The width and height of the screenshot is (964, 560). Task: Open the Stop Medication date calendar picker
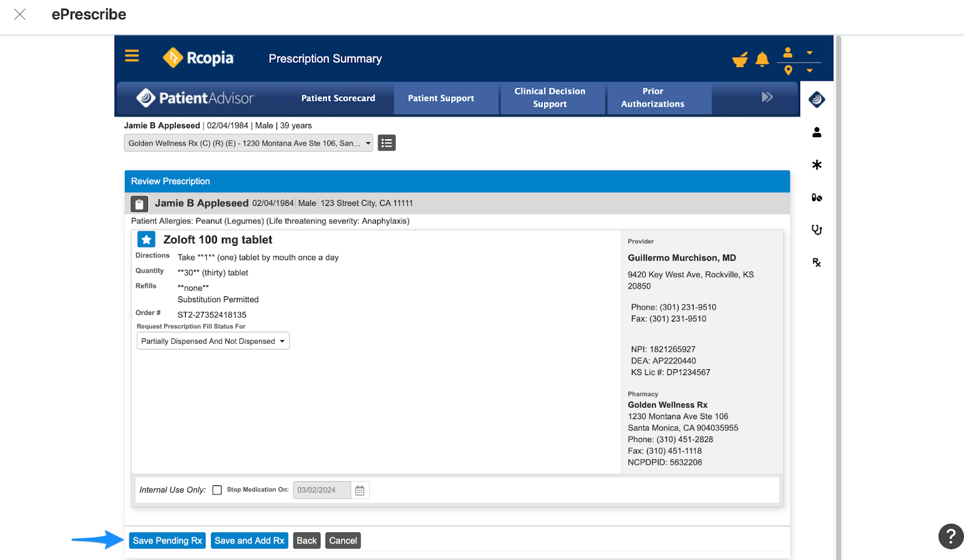[x=360, y=490]
